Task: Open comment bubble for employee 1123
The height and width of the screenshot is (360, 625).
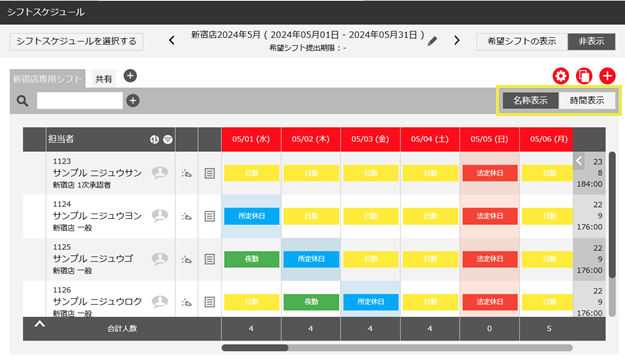Action: [159, 173]
